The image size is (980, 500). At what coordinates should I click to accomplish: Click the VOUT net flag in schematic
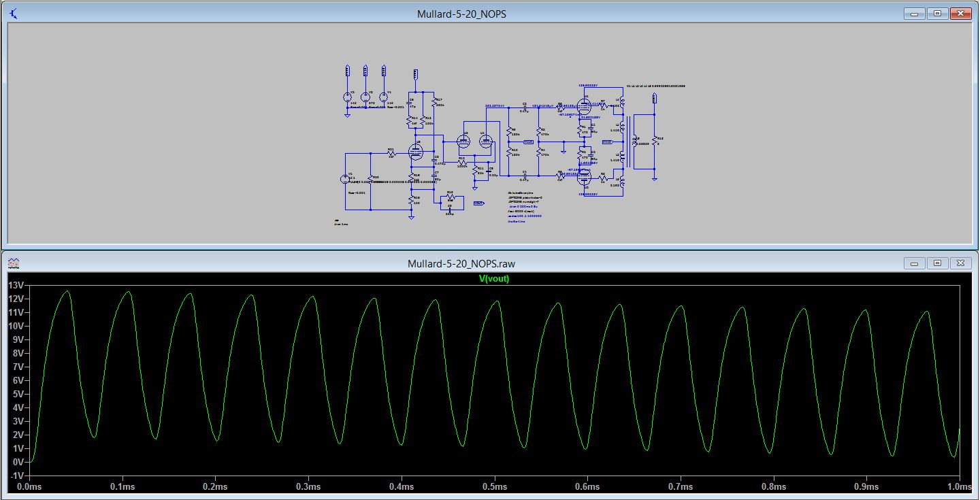478,203
